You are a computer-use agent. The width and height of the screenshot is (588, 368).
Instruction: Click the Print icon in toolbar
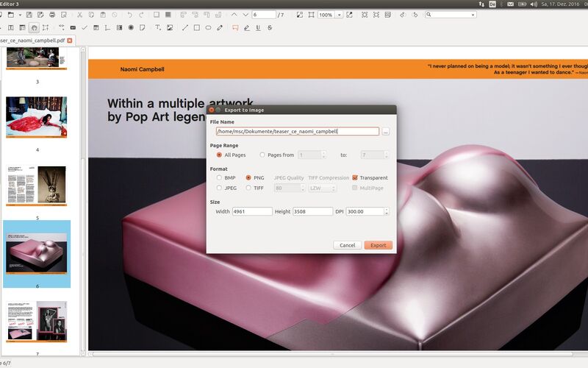[x=52, y=15]
